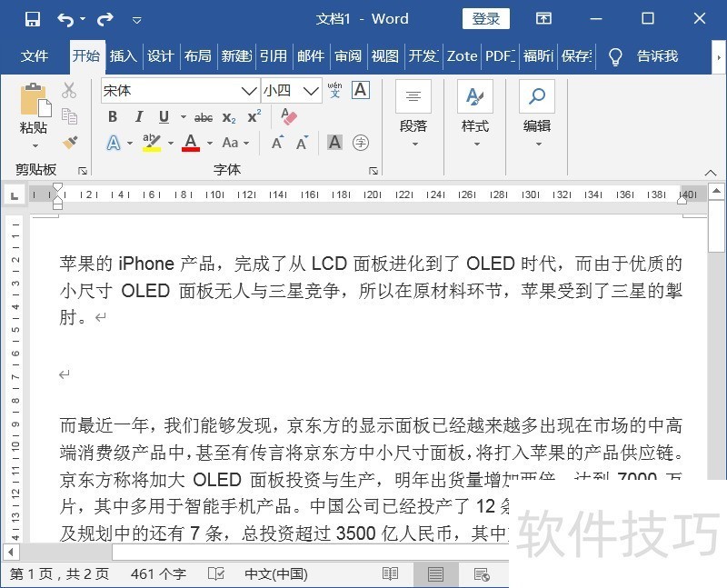Toggle Bold formatting
727x588 pixels.
tap(113, 116)
